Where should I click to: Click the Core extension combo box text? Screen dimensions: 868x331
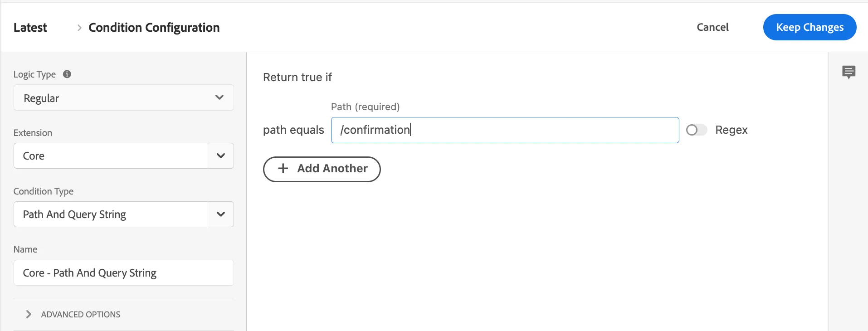click(111, 156)
